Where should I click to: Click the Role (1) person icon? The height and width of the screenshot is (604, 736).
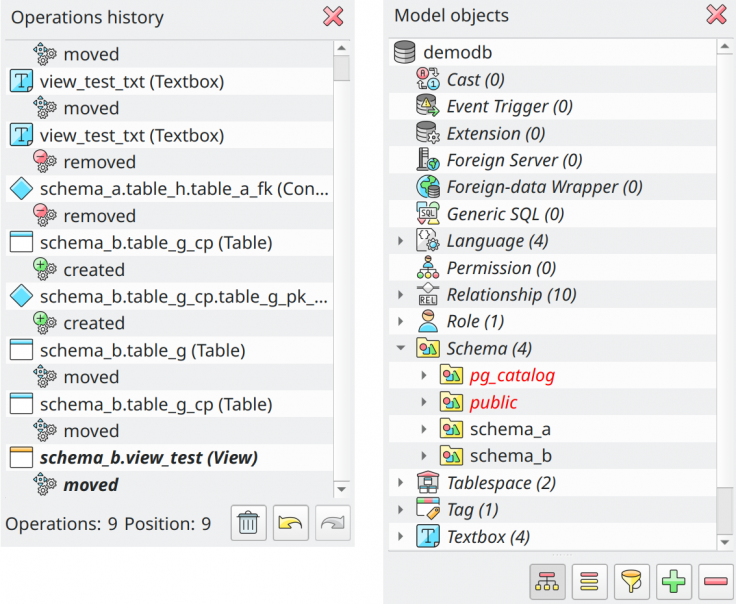coord(428,321)
